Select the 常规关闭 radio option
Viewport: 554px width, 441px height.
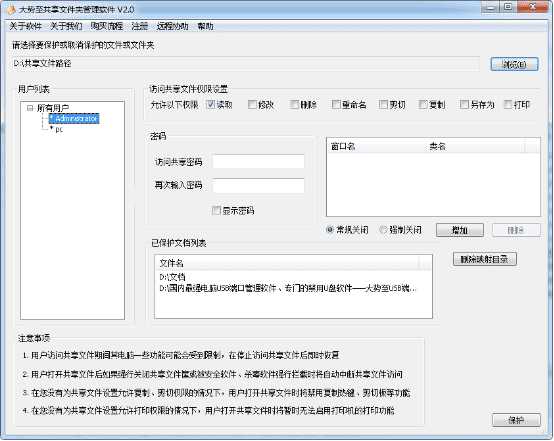(330, 230)
